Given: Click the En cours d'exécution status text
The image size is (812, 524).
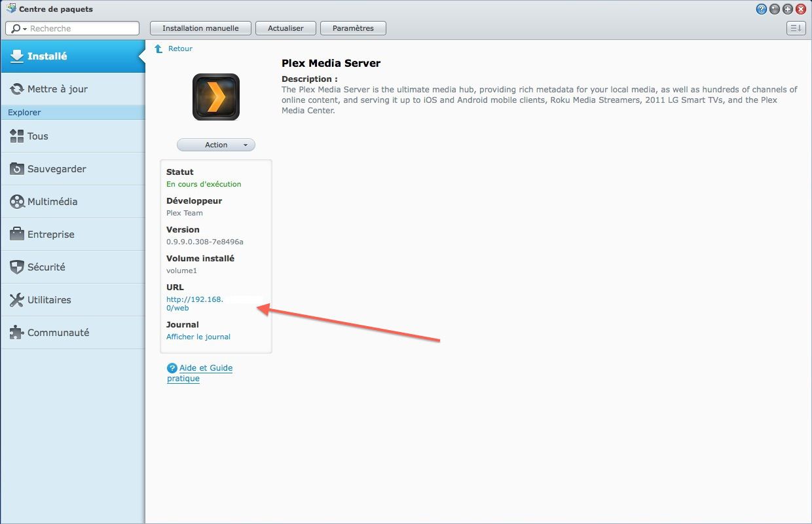Looking at the screenshot, I should pyautogui.click(x=204, y=184).
